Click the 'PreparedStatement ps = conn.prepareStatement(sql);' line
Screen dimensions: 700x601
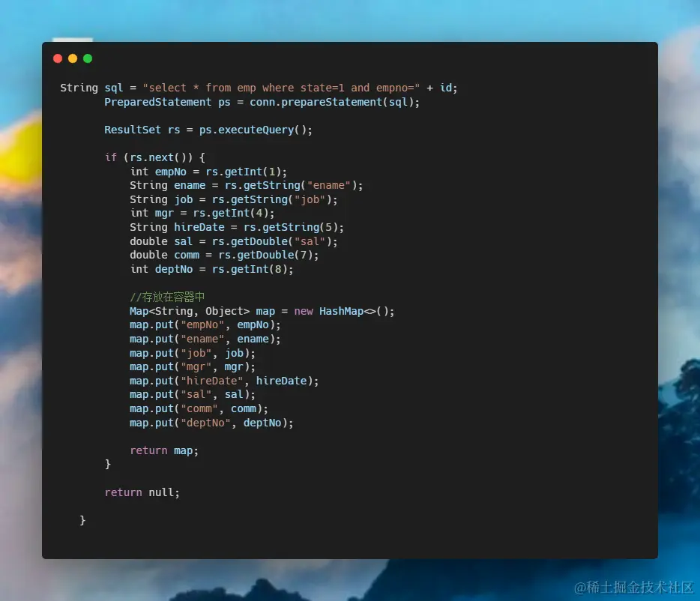coord(262,102)
